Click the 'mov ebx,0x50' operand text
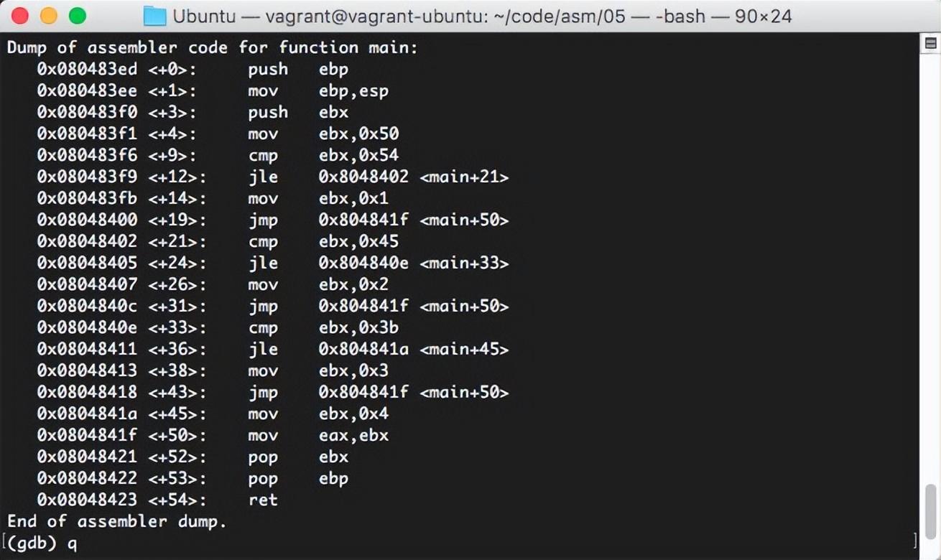Viewport: 941px width, 560px height. [359, 134]
